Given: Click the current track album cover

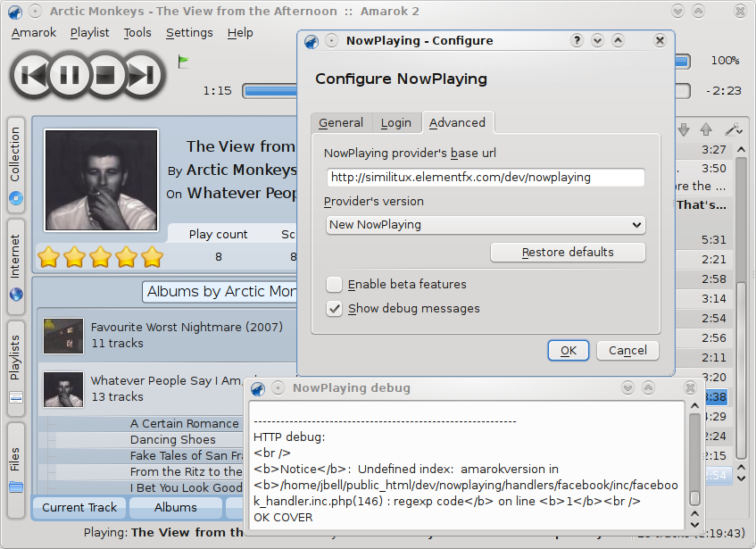Looking at the screenshot, I should point(101,179).
